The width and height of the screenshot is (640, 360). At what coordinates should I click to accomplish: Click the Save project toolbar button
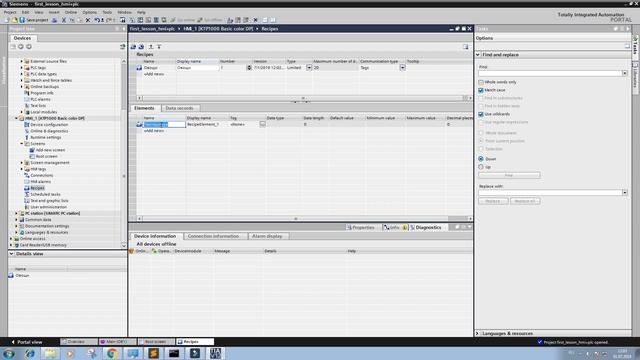click(x=34, y=20)
